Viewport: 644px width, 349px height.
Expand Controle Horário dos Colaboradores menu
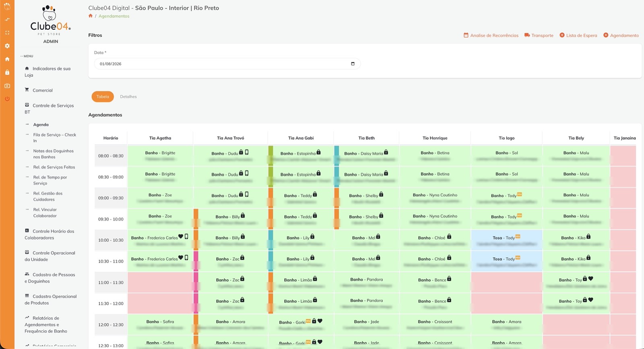click(50, 234)
